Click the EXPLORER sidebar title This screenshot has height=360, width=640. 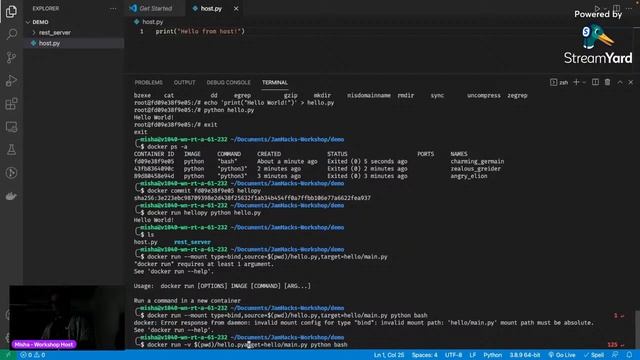coord(46,8)
